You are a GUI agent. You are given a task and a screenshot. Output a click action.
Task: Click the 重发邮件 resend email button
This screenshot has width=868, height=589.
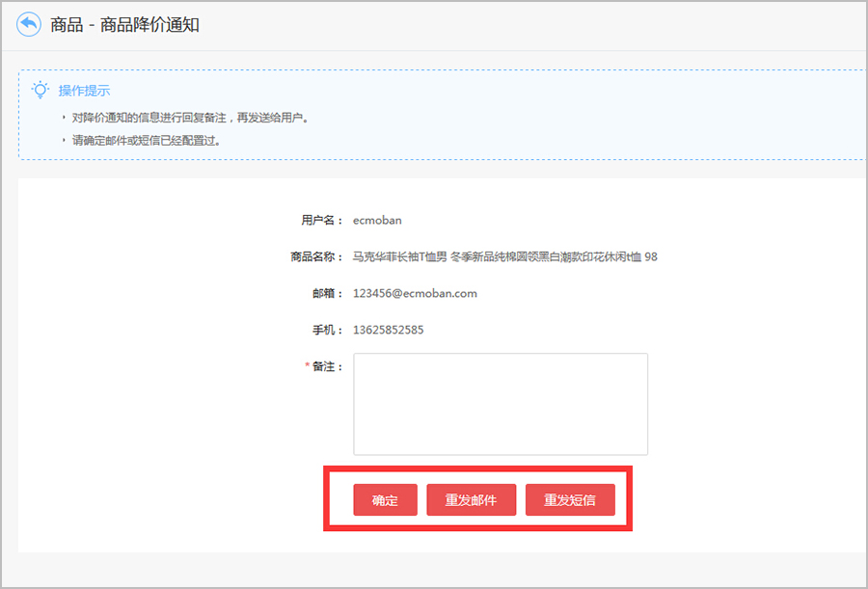click(x=471, y=500)
